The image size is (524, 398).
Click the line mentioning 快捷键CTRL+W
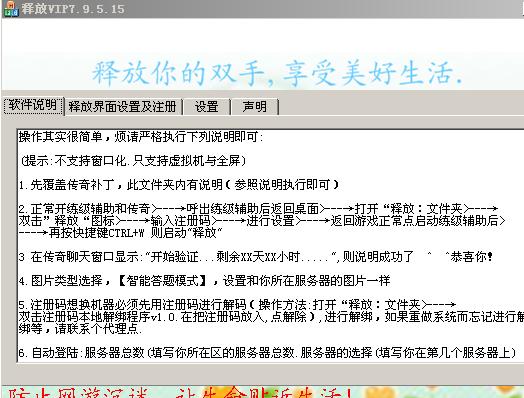[x=121, y=233]
